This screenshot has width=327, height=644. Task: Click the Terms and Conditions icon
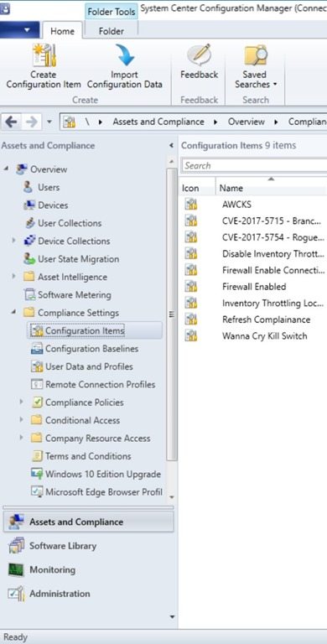37,456
